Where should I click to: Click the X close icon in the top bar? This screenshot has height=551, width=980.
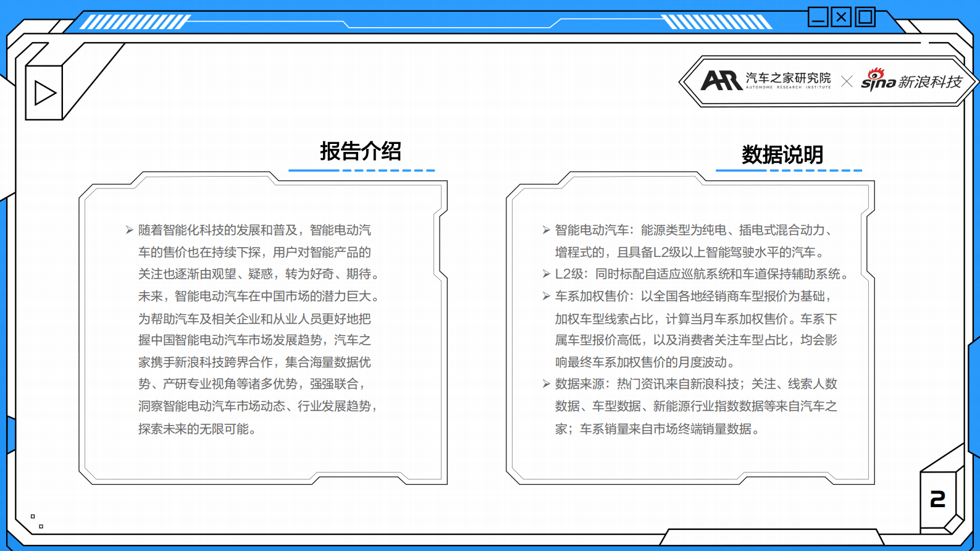pos(841,17)
